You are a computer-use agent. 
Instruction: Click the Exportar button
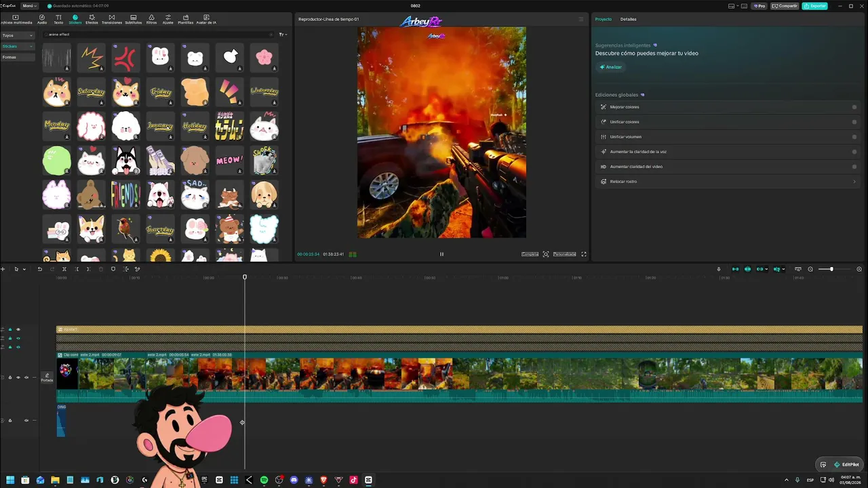coord(814,6)
